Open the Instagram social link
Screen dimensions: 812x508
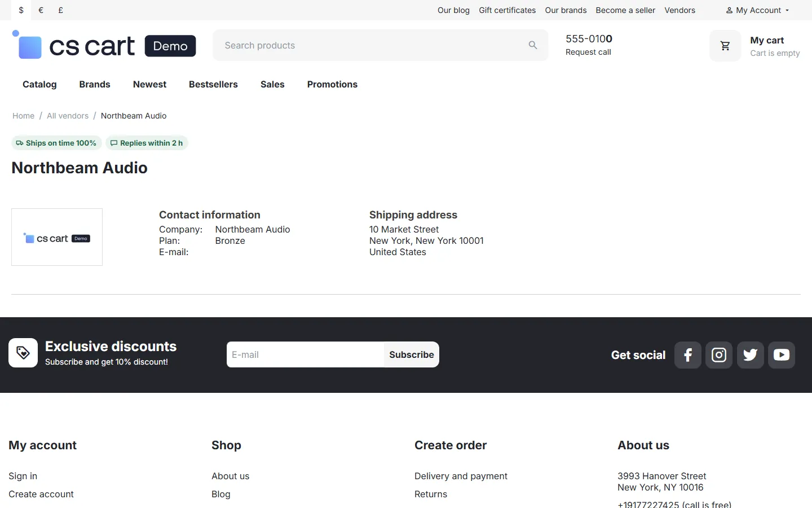tap(719, 355)
